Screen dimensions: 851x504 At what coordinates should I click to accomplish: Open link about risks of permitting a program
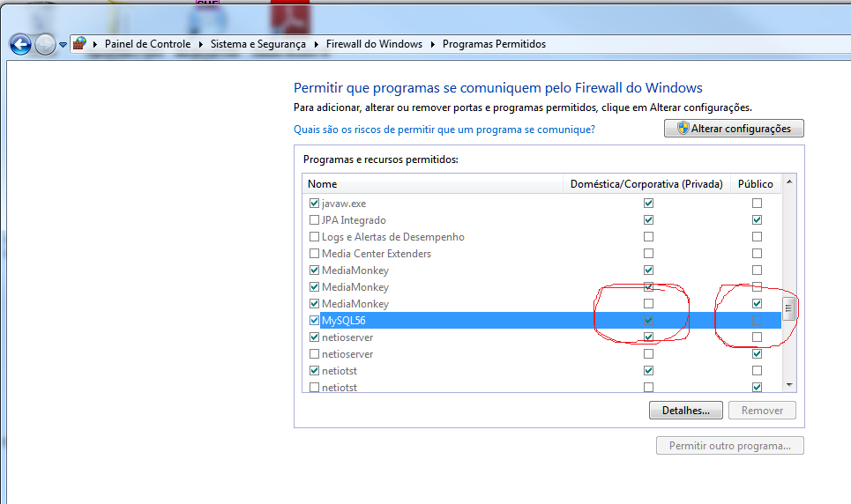coord(444,130)
